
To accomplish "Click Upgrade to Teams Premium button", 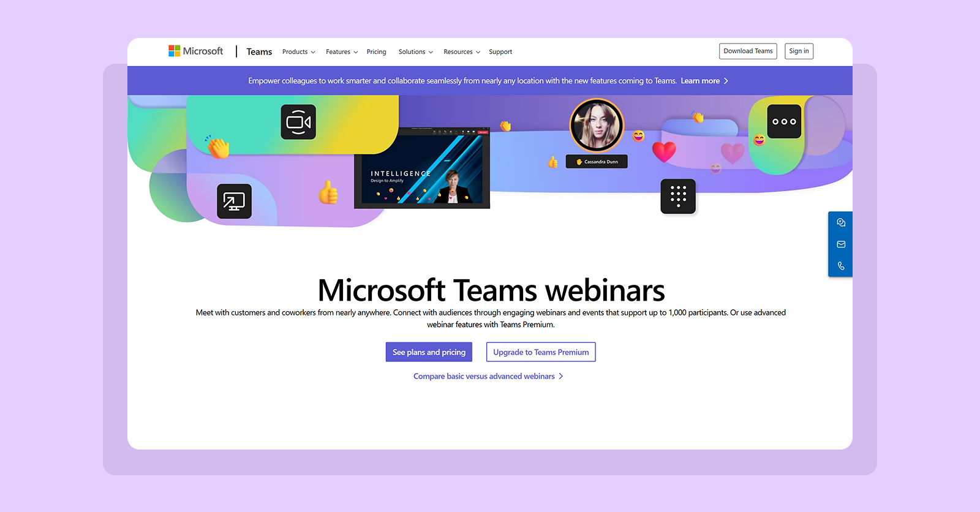I will 541,352.
